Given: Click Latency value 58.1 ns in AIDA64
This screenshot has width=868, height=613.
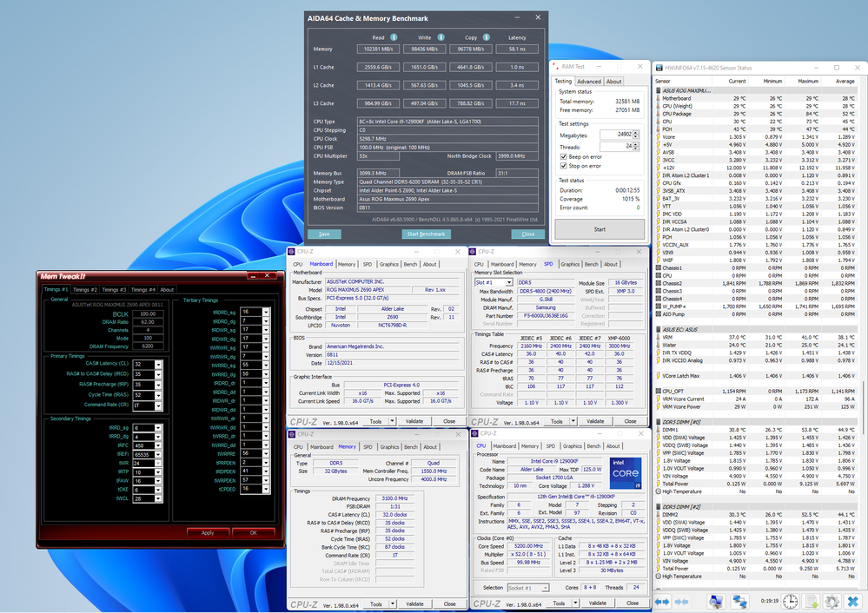Looking at the screenshot, I should [x=517, y=49].
